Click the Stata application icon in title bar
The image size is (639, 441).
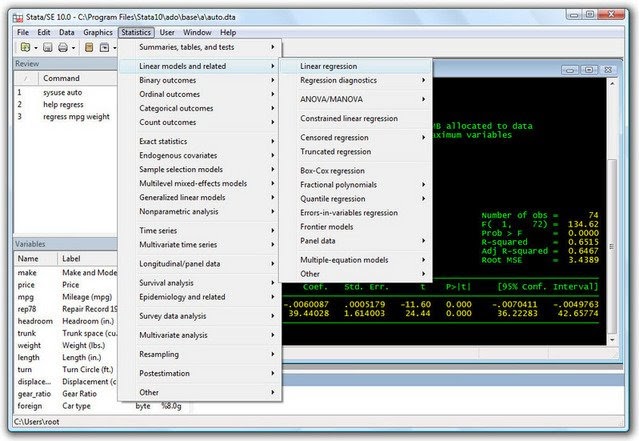click(18, 18)
